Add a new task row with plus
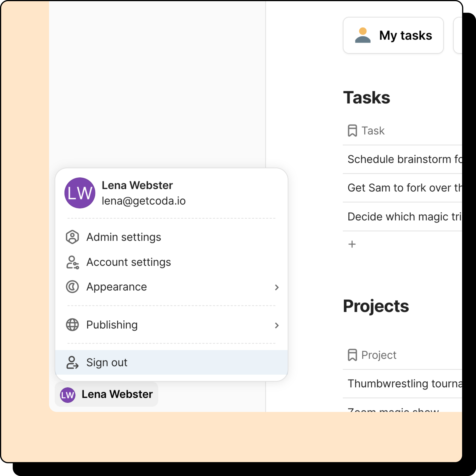 pyautogui.click(x=352, y=244)
